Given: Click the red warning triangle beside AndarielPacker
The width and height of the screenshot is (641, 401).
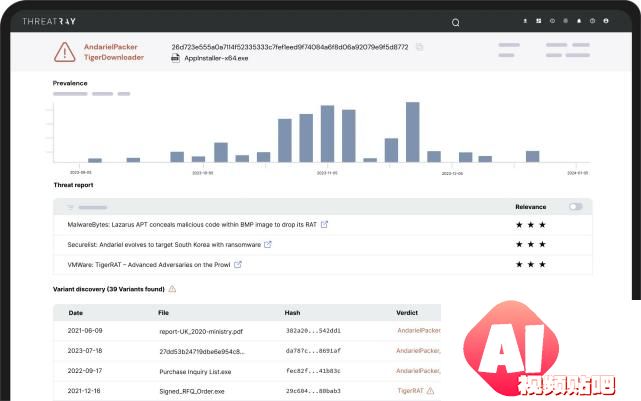Looking at the screenshot, I should click(65, 52).
